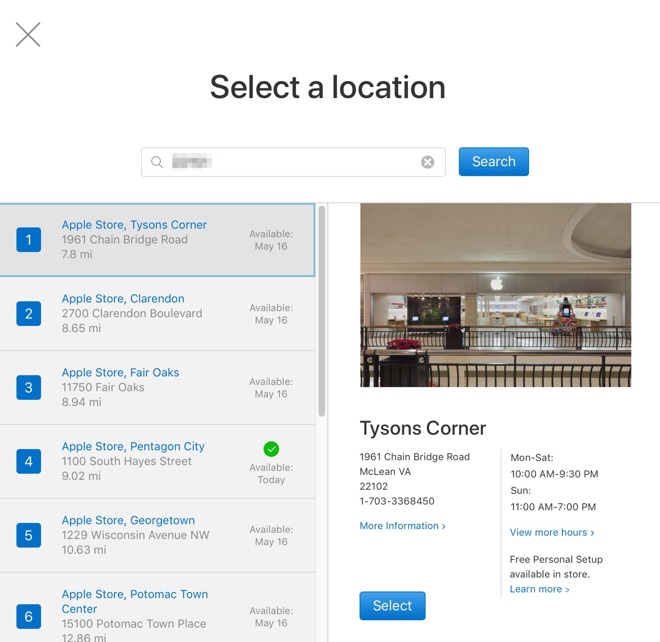The height and width of the screenshot is (642, 660).
Task: Click the blue Select button
Action: click(392, 605)
